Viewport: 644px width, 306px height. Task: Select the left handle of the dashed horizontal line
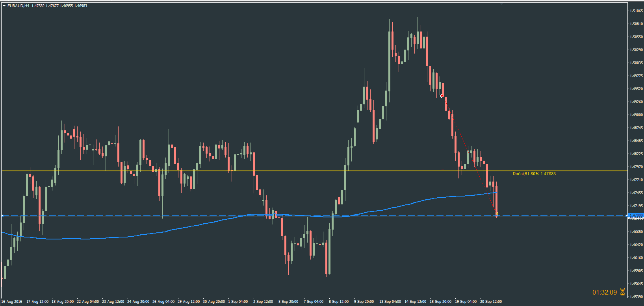2,215
